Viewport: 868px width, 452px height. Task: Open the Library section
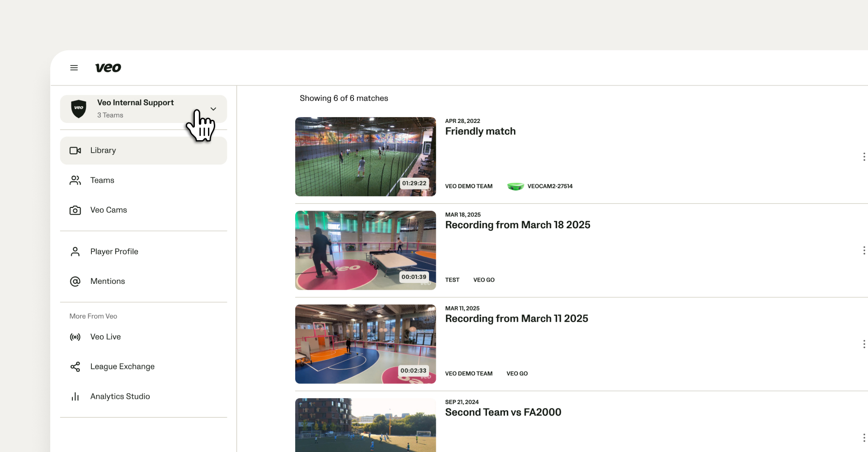(143, 151)
